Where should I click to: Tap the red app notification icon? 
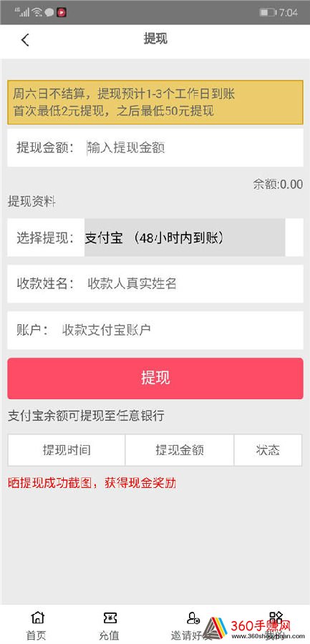point(62,12)
